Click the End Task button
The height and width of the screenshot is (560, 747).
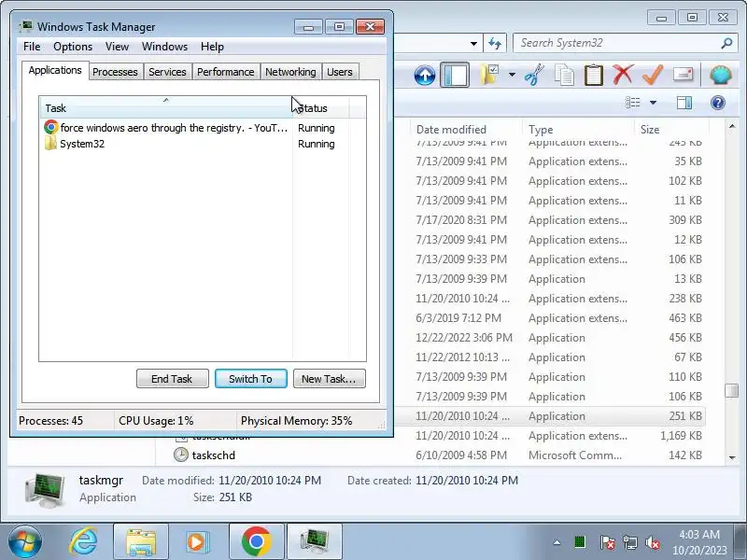coord(173,379)
